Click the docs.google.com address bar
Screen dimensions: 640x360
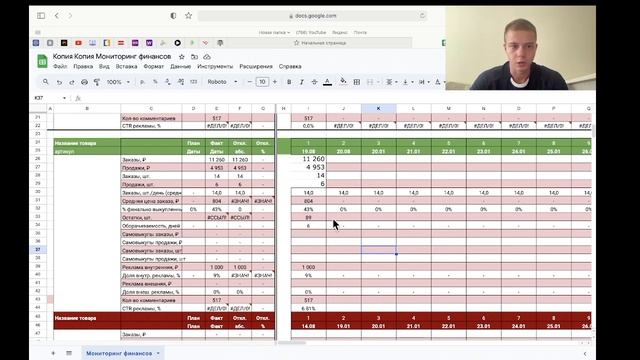313,16
